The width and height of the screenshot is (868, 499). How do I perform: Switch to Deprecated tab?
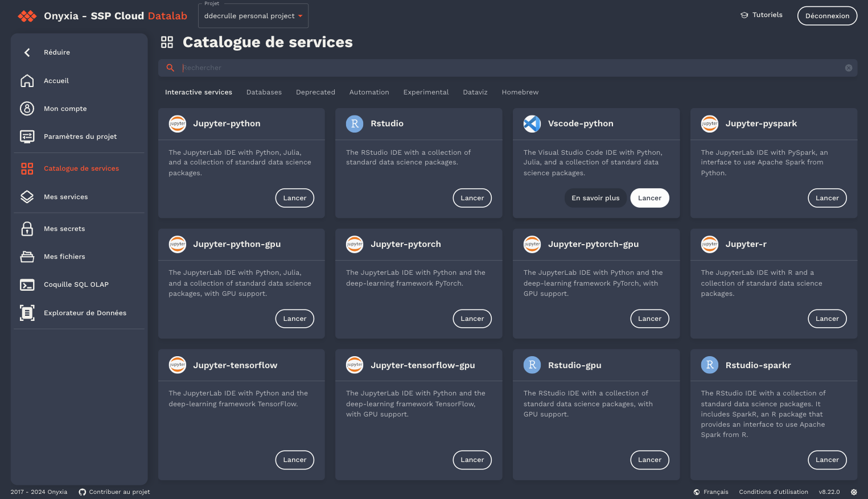[x=315, y=92]
